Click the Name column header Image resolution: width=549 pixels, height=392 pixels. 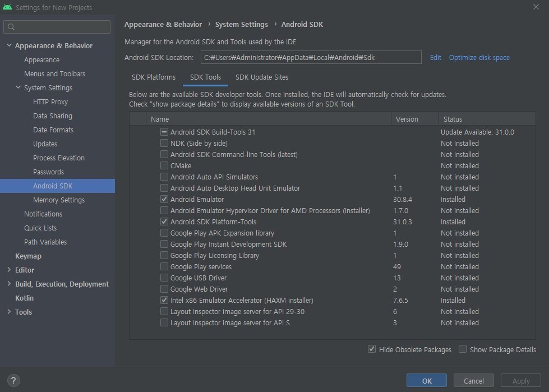269,119
